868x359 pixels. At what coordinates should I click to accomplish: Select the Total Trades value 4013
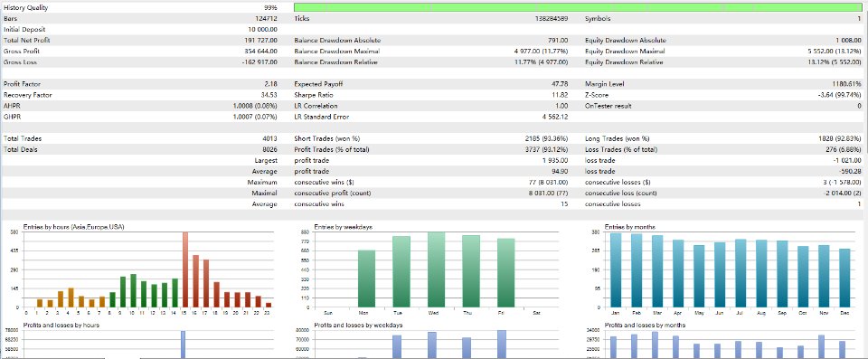point(270,138)
